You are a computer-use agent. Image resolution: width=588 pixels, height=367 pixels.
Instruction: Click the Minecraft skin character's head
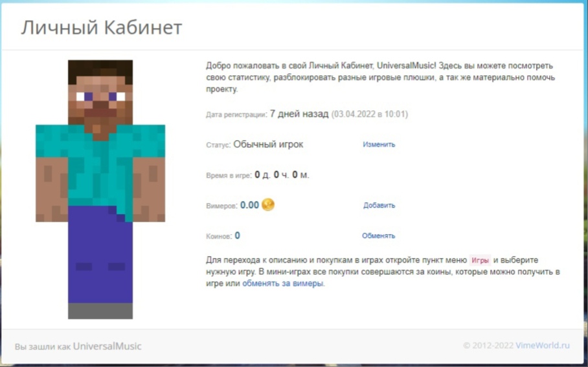point(100,92)
